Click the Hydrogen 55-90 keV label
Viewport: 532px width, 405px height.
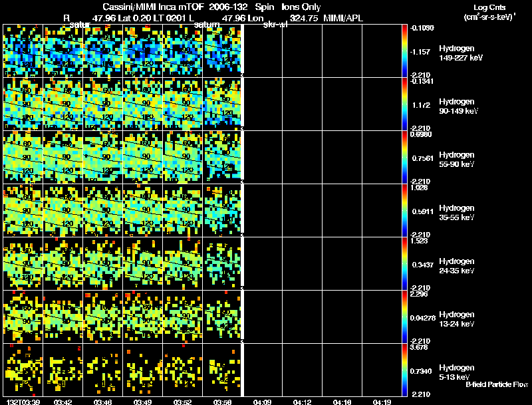pos(456,159)
